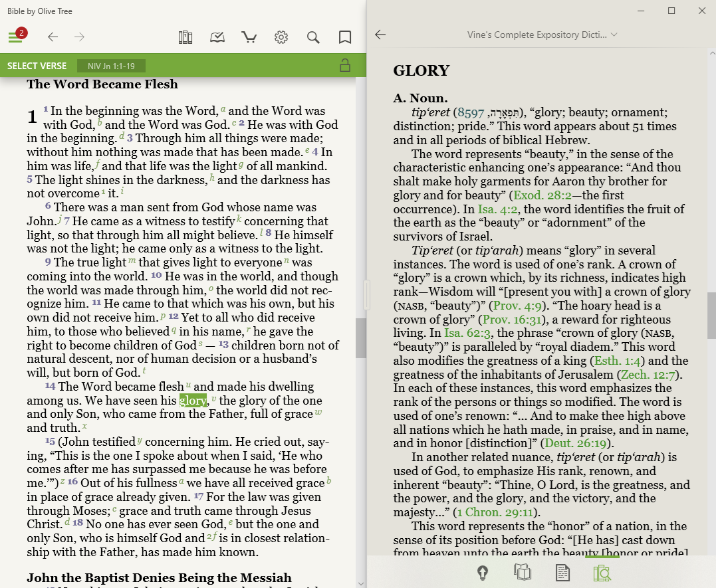Click the Select Verse label

(37, 66)
